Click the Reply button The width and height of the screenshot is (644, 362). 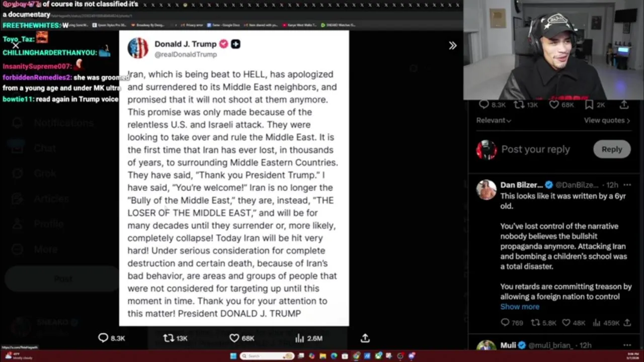pyautogui.click(x=612, y=149)
